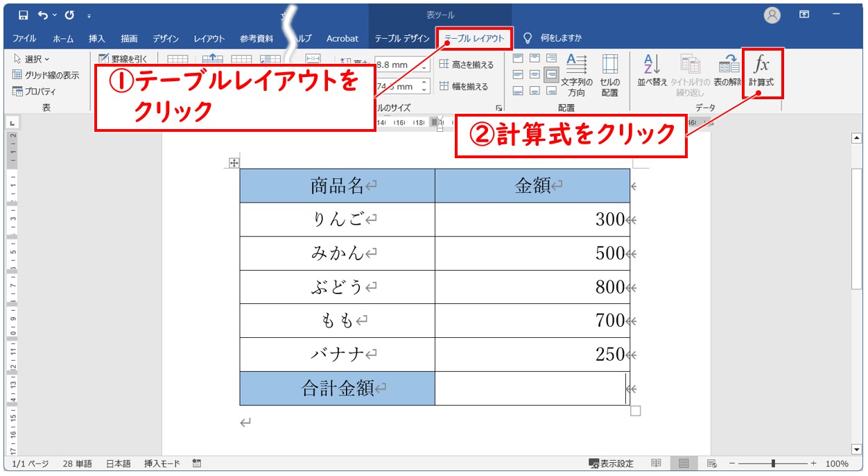Image resolution: width=868 pixels, height=476 pixels.
Task: Toggle グリッド線の表示 gridlines view
Action: tap(46, 75)
